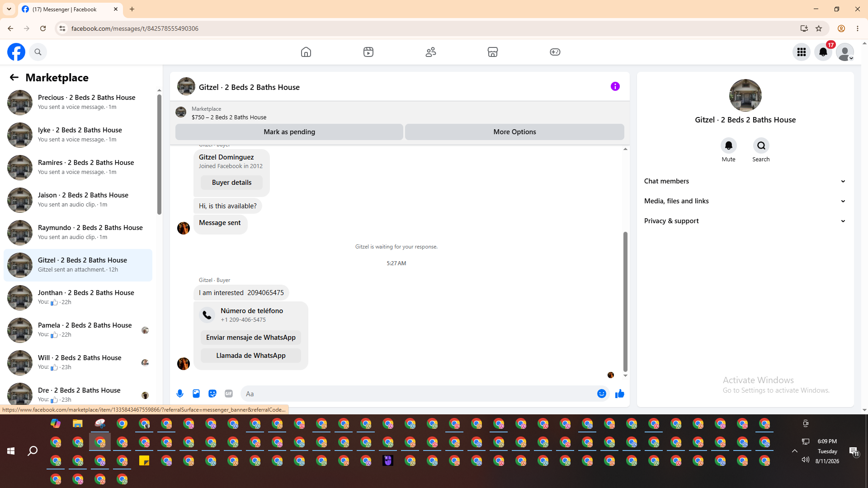Image resolution: width=868 pixels, height=488 pixels.
Task: Open the browser tab search dropdown
Action: point(9,9)
